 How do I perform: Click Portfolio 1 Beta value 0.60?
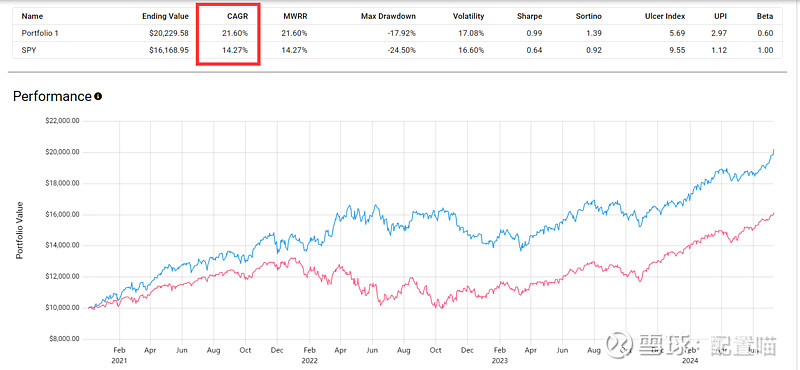[x=766, y=33]
